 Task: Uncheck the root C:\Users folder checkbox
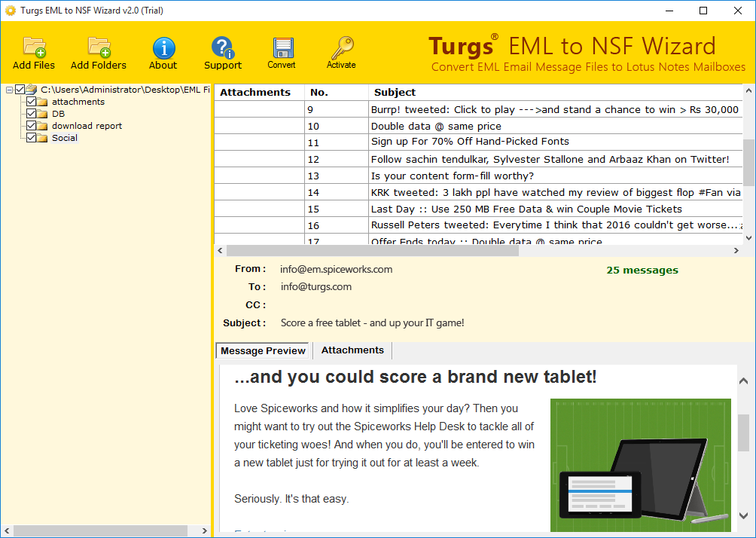[20, 89]
